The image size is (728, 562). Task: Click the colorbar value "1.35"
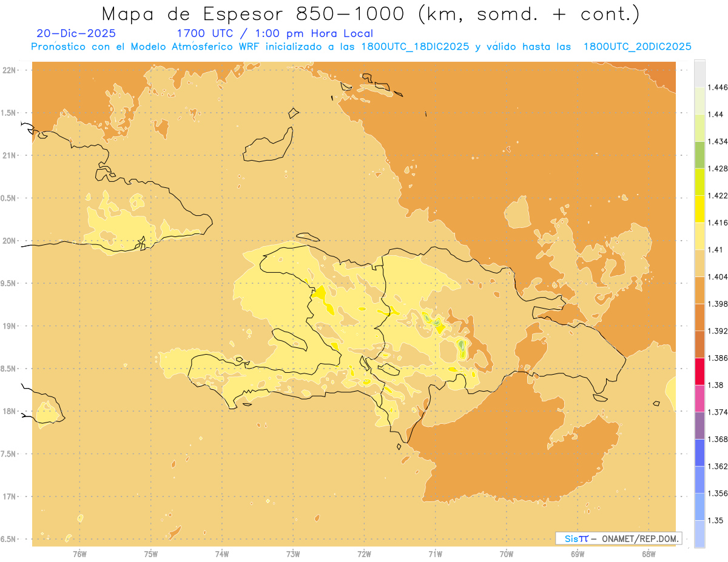pyautogui.click(x=716, y=520)
